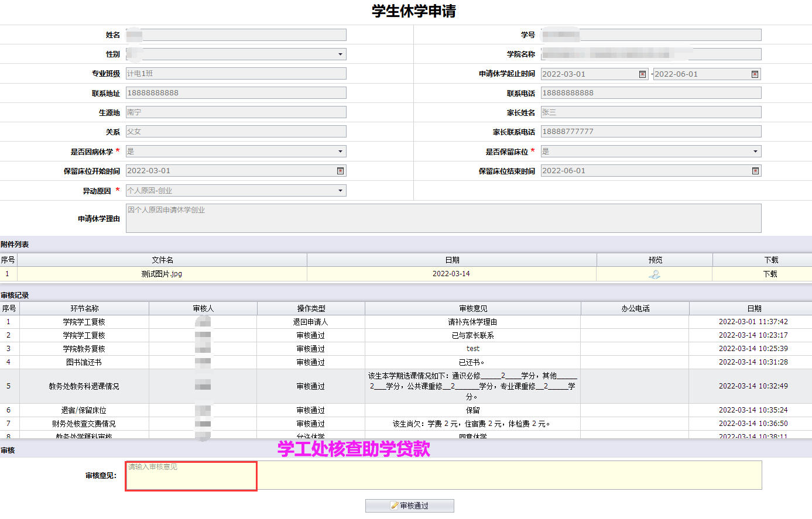Click calendar icon for bed reservation start
This screenshot has width=812, height=519.
[x=340, y=171]
